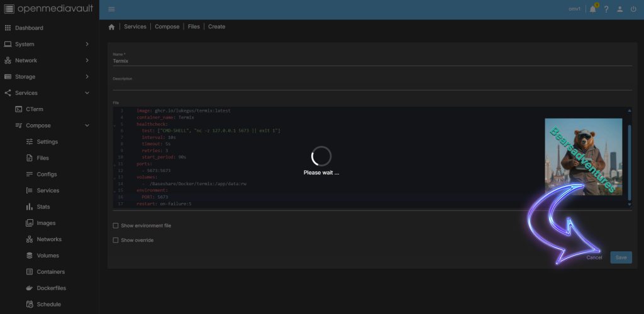Toggle the Show override checkbox
644x314 pixels.
point(116,240)
